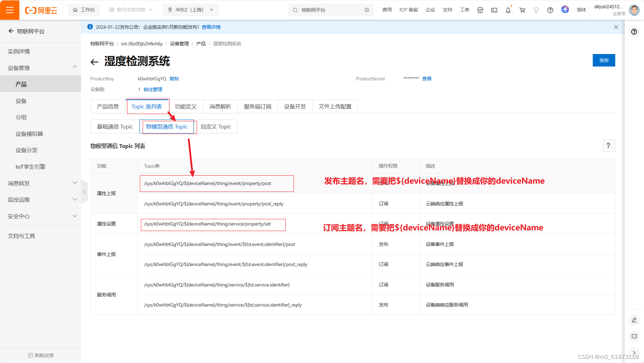
Task: Open the user avatar account menu
Action: [x=634, y=10]
